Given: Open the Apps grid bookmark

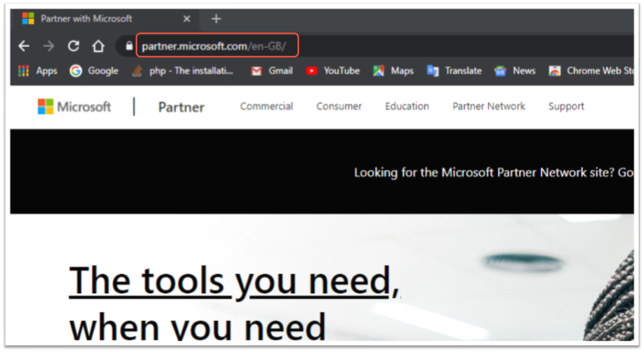Looking at the screenshot, I should click(x=37, y=71).
